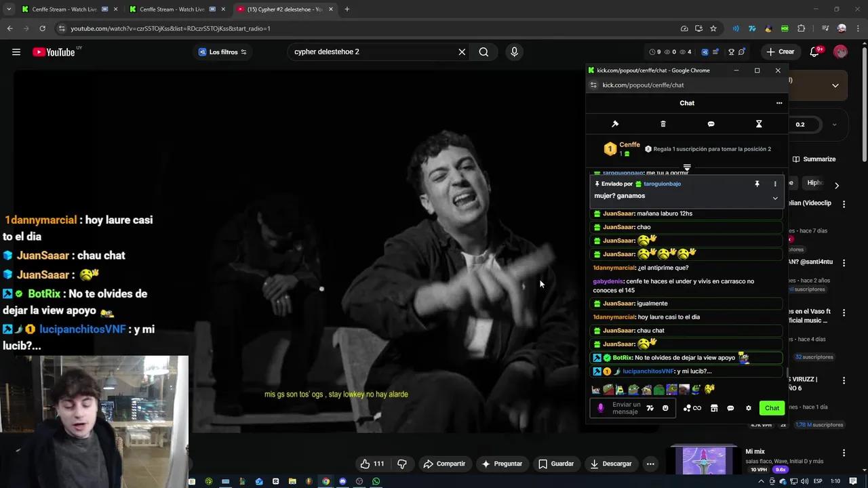Open Kick chat three-dots options menu
Screen dimensions: 868x488
click(779, 103)
